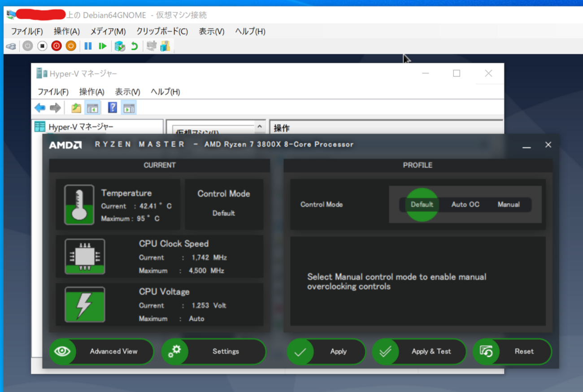Select Default control mode in Ryzen Master
The width and height of the screenshot is (583, 392).
click(422, 205)
